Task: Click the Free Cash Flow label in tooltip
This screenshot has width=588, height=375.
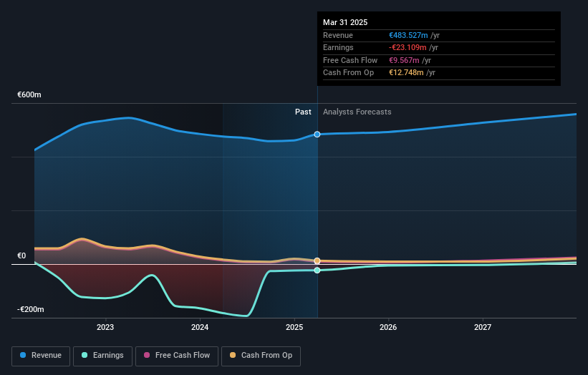Action: point(350,60)
